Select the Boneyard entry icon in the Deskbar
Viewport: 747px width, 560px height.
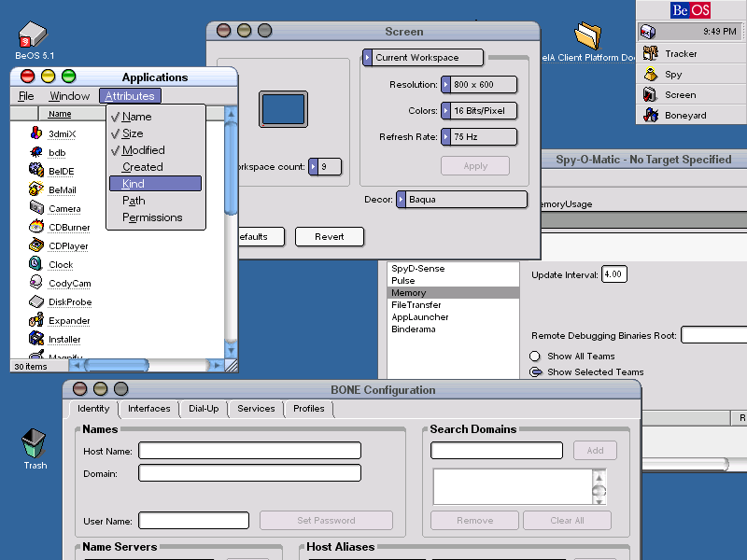coord(651,115)
